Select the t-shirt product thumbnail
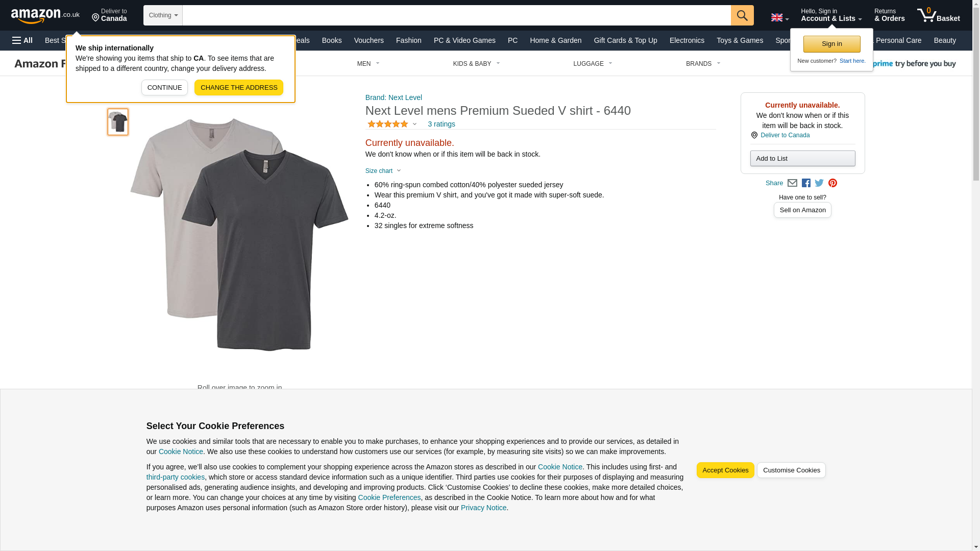The height and width of the screenshot is (551, 980). (118, 122)
